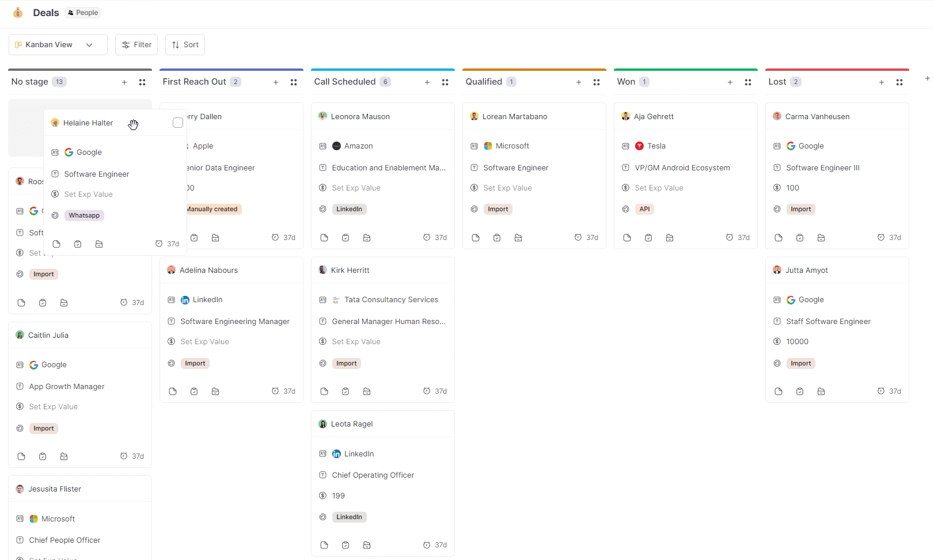The image size is (934, 560).
Task: Click the alarm clock timer on Jutta Amyot card
Action: pyautogui.click(x=881, y=391)
